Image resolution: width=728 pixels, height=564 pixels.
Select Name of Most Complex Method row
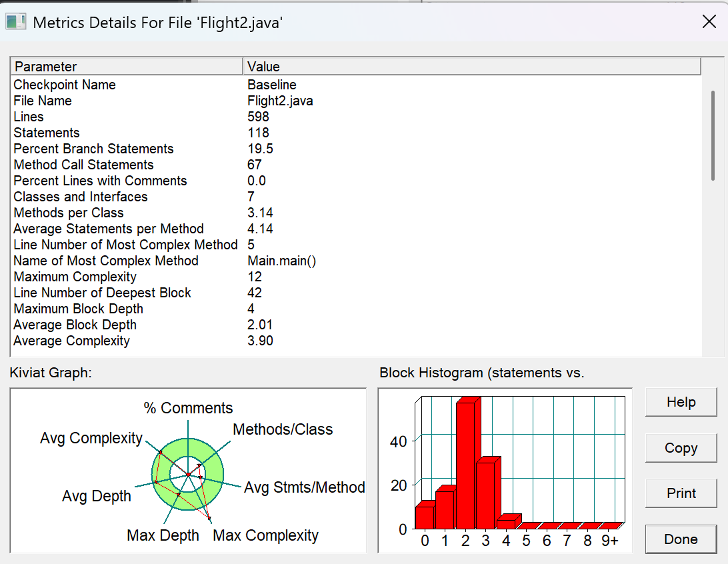355,261
